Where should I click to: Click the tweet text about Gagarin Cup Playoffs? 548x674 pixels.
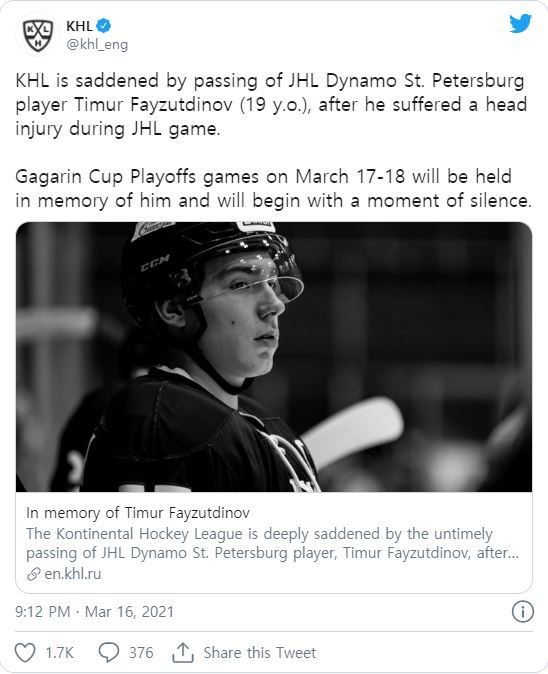[273, 188]
